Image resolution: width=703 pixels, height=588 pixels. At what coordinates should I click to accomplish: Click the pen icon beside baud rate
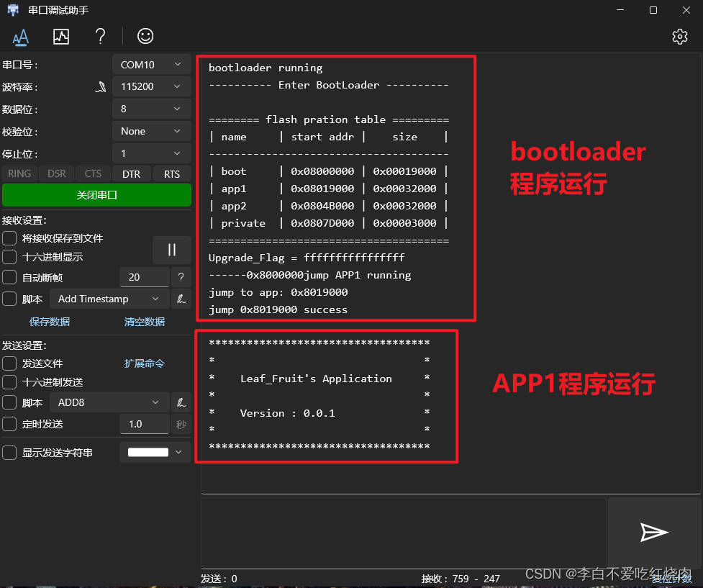(101, 86)
